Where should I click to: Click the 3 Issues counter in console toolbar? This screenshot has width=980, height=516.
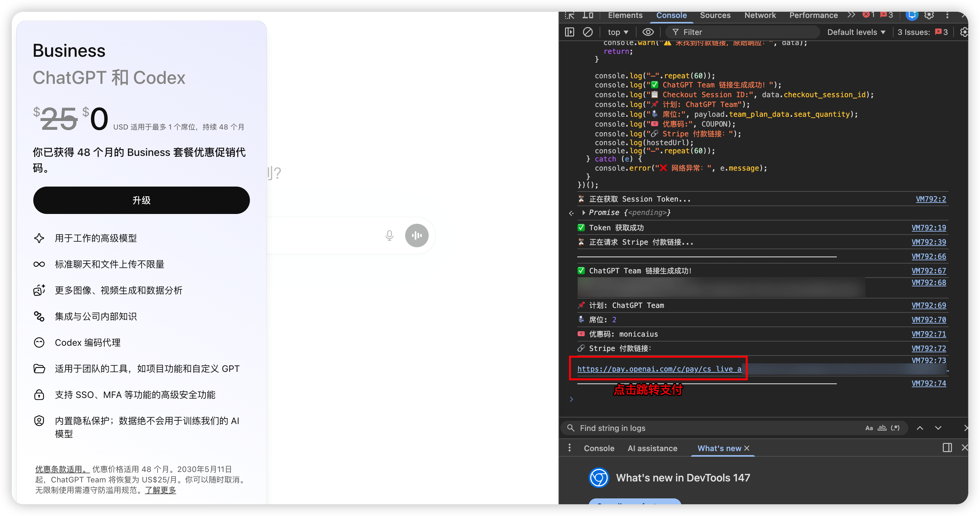pos(923,32)
